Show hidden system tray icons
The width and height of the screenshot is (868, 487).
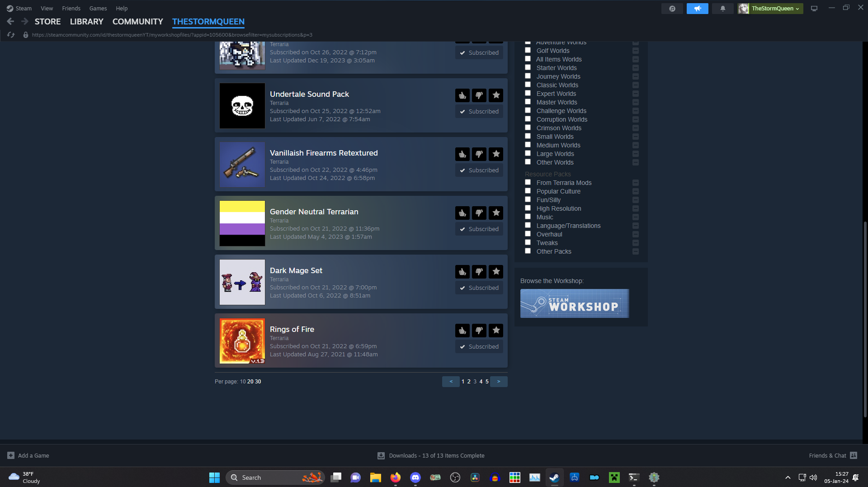click(x=788, y=478)
